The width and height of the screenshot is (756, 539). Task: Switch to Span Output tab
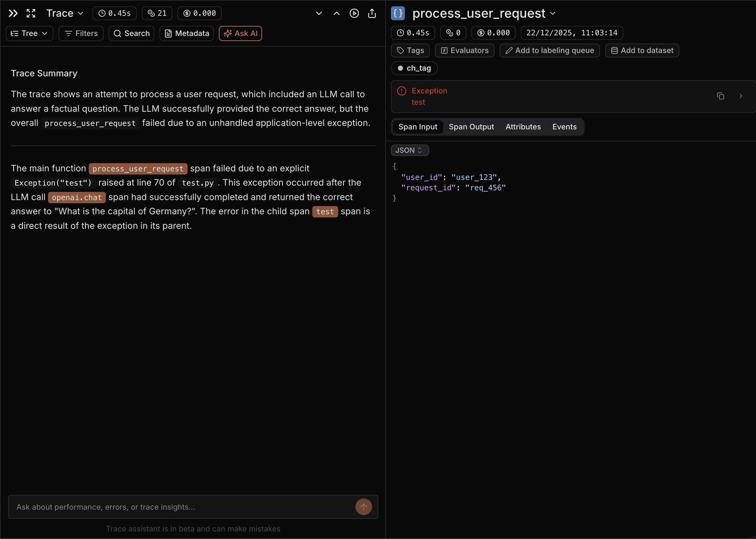point(471,127)
